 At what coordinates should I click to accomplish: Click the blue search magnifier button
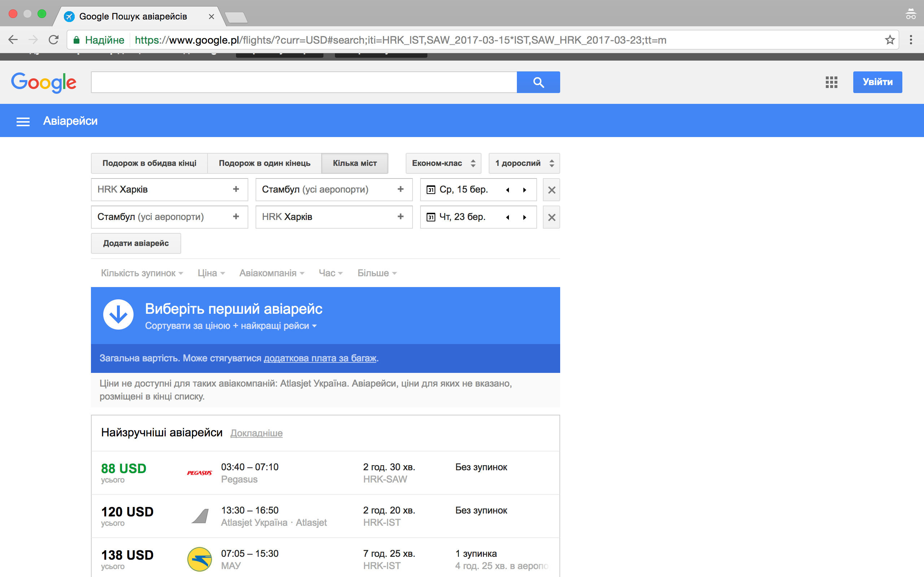pos(538,82)
